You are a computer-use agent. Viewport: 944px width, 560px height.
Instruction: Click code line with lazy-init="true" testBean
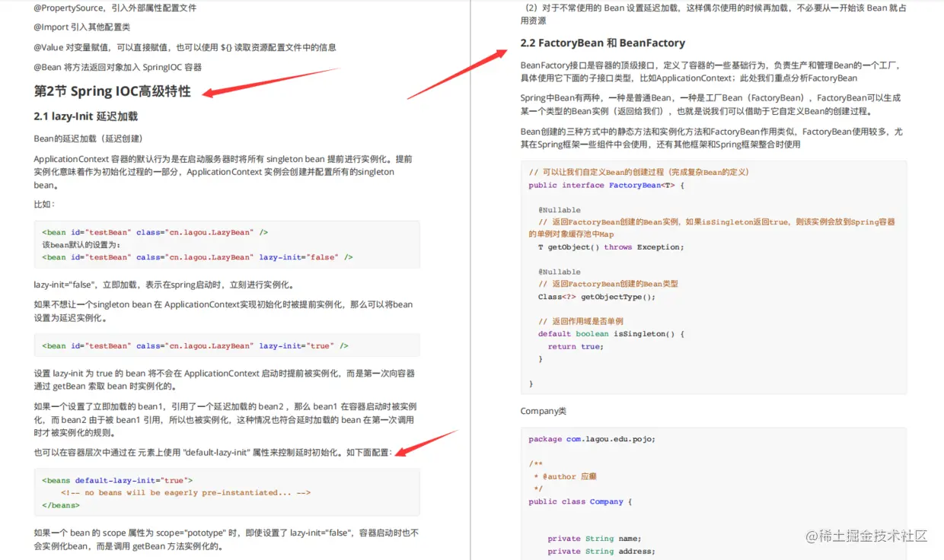coord(195,346)
